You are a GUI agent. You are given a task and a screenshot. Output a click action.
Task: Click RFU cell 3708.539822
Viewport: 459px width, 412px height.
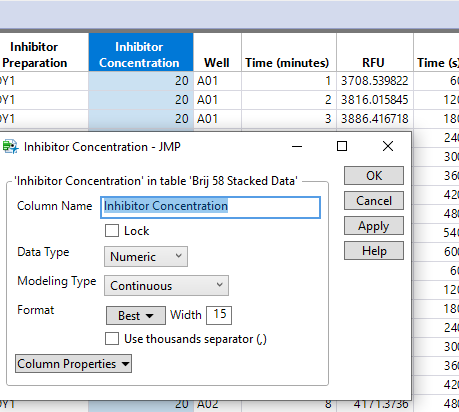pyautogui.click(x=375, y=81)
